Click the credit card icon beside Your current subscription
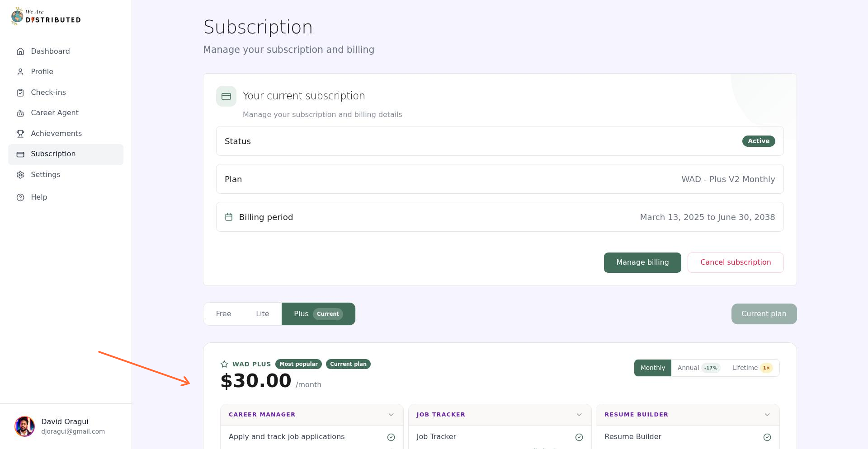The height and width of the screenshot is (449, 868). 226,96
